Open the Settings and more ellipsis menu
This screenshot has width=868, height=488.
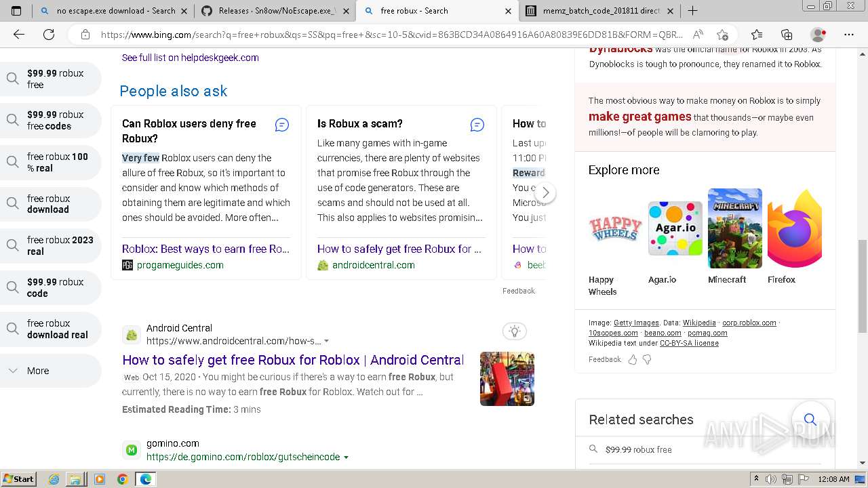[849, 35]
